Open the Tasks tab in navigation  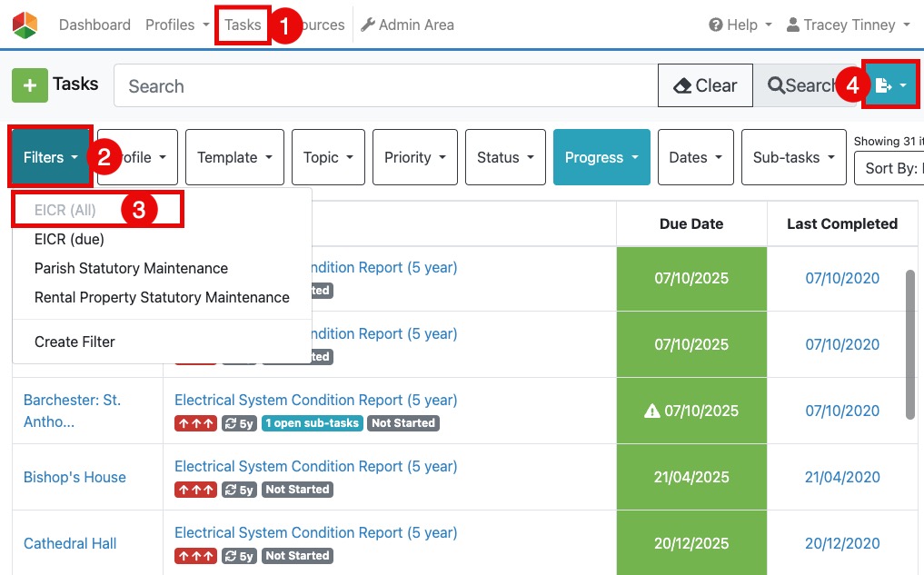(x=243, y=25)
